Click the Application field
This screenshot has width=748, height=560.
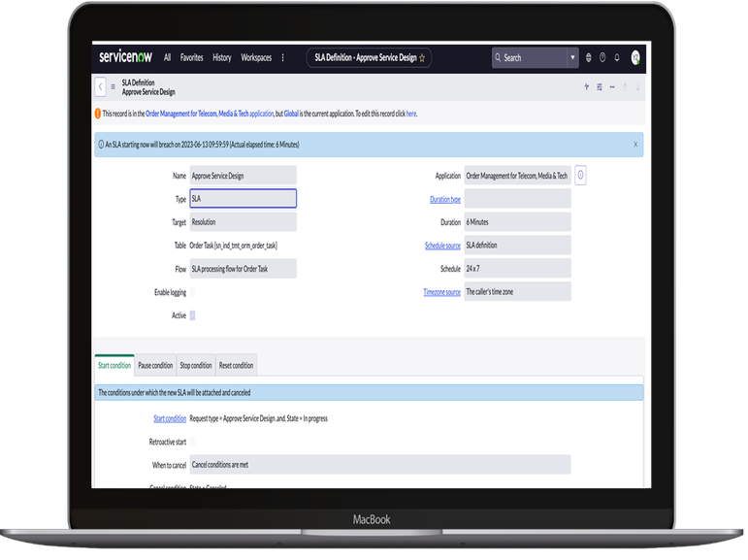tap(517, 176)
